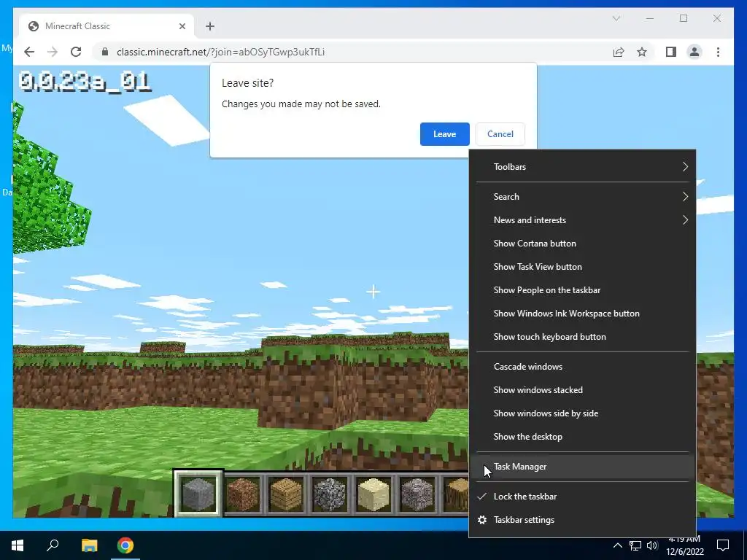This screenshot has height=560, width=747.
Task: Select the stone block in hotbar
Action: pyautogui.click(x=198, y=494)
